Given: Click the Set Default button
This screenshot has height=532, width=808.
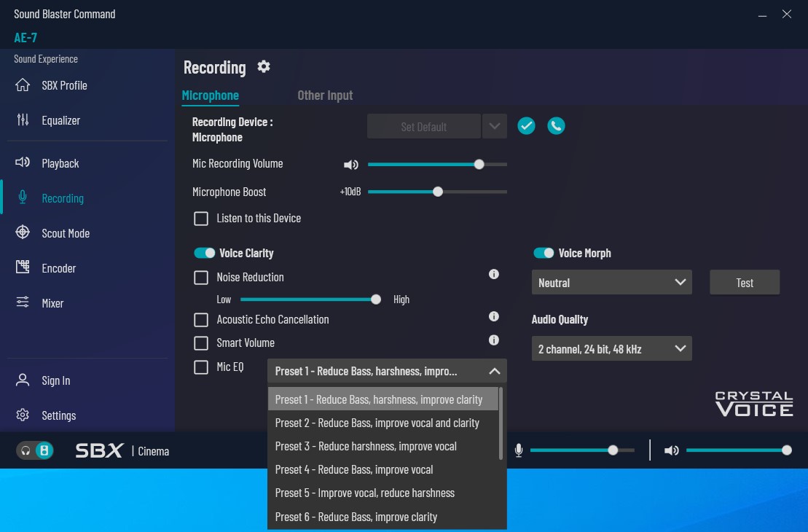Looking at the screenshot, I should click(x=423, y=126).
